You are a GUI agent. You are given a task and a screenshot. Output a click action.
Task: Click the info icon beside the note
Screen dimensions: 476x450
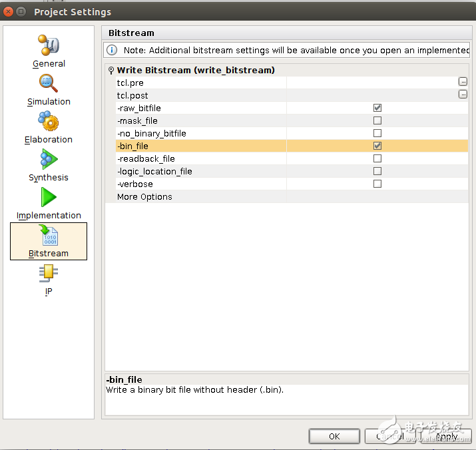[x=112, y=51]
